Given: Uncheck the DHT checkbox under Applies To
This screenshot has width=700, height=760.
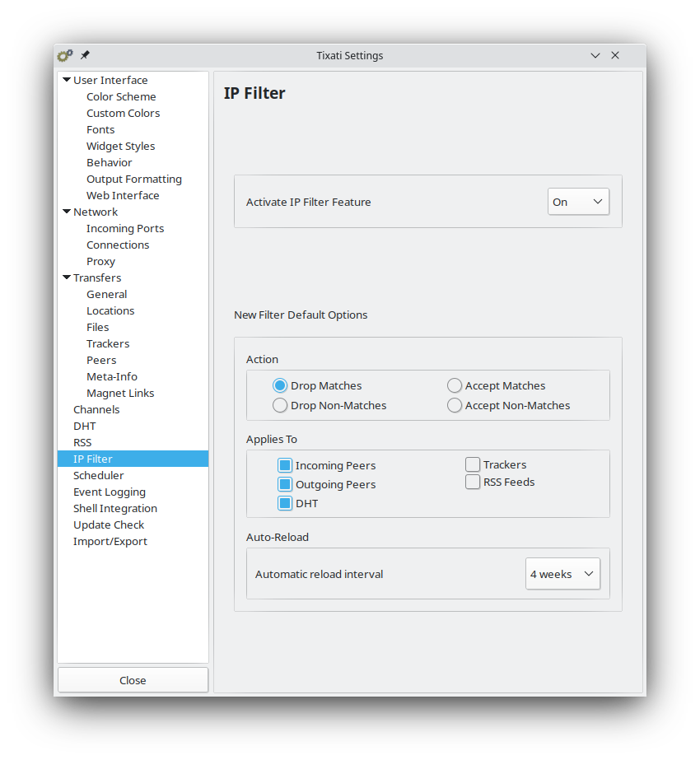Looking at the screenshot, I should [x=284, y=503].
